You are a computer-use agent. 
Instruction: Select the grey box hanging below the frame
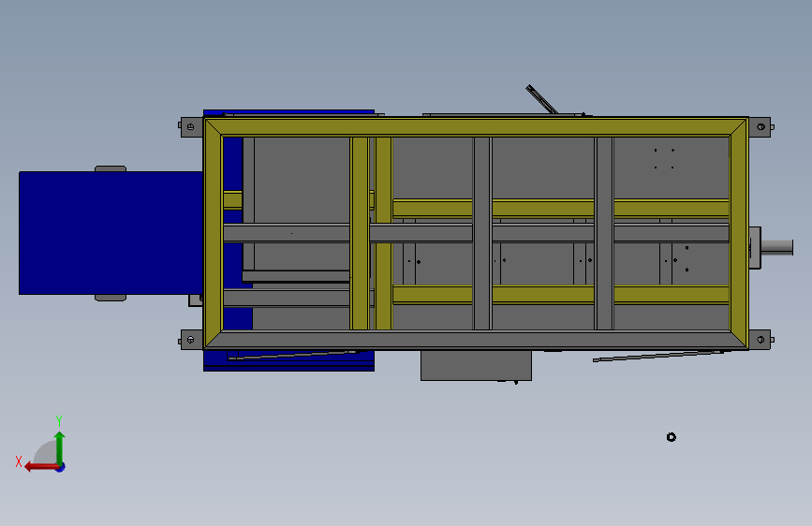pos(476,366)
